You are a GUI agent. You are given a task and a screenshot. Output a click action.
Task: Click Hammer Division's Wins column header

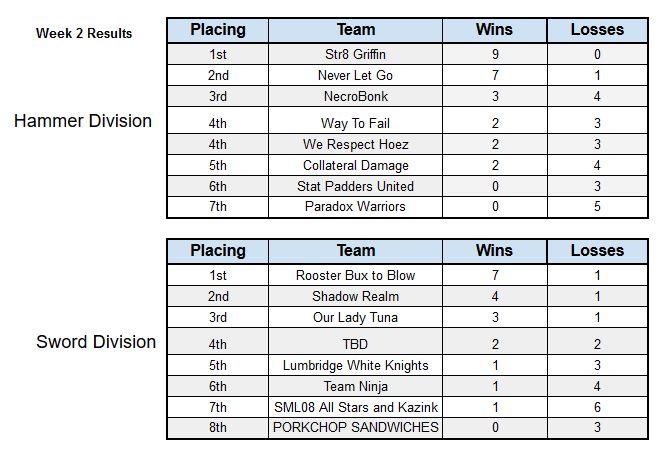click(x=494, y=30)
